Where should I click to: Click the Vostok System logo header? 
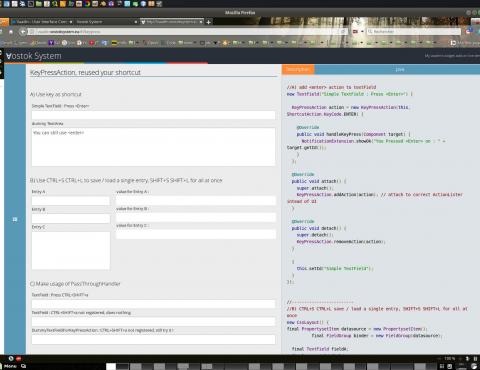tap(34, 56)
